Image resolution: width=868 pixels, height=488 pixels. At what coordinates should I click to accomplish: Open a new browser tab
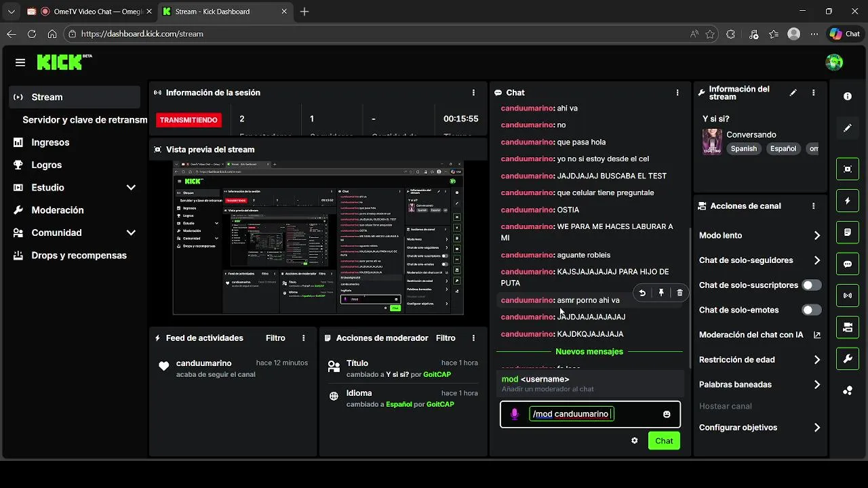(x=304, y=12)
